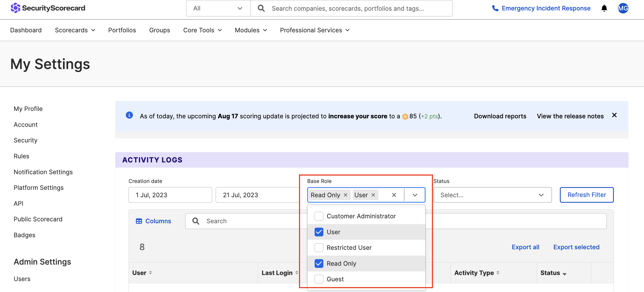Enable the Guest role filter
The image size is (644, 292).
[319, 279]
